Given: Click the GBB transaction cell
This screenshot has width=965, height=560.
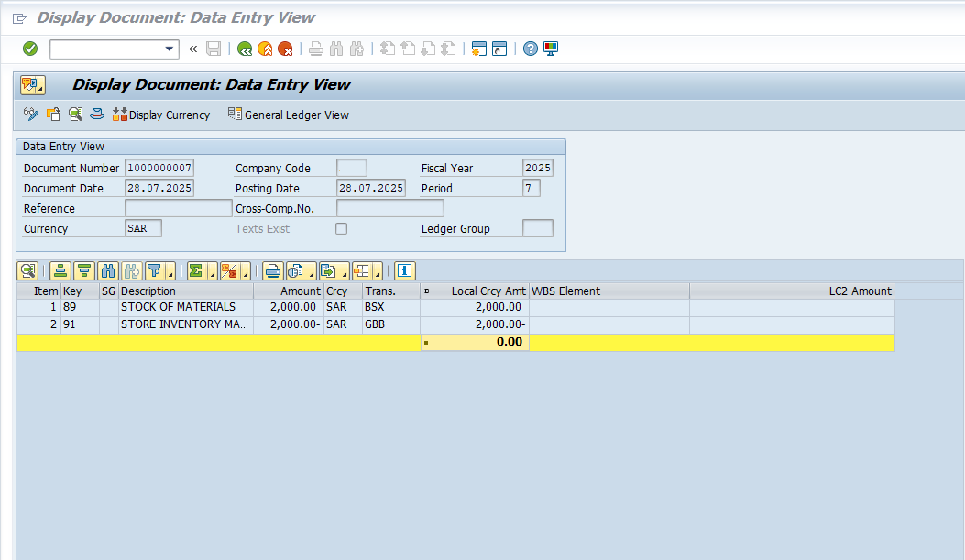Looking at the screenshot, I should click(x=390, y=324).
